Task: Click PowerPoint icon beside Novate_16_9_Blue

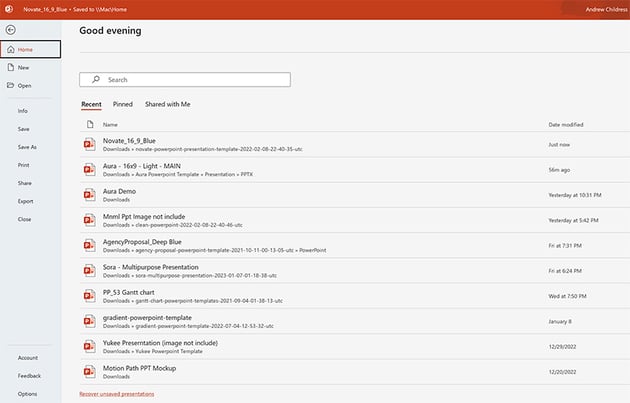Action: click(89, 144)
